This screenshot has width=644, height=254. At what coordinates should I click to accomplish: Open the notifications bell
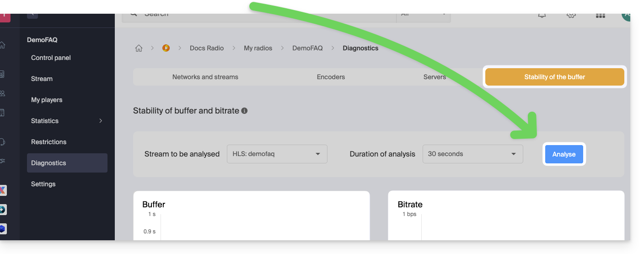(x=542, y=15)
